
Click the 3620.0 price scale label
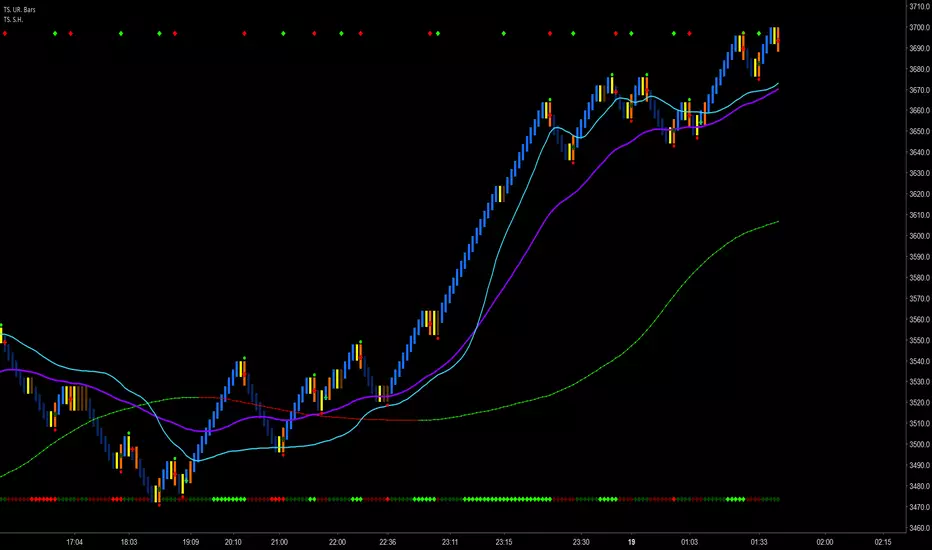[x=920, y=194]
